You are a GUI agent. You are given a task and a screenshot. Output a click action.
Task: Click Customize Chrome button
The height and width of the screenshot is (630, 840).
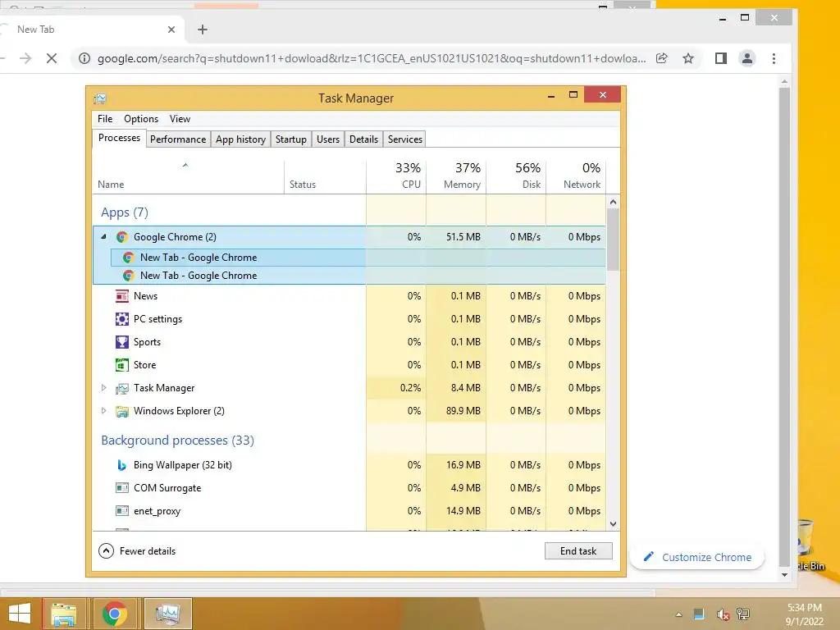[697, 557]
